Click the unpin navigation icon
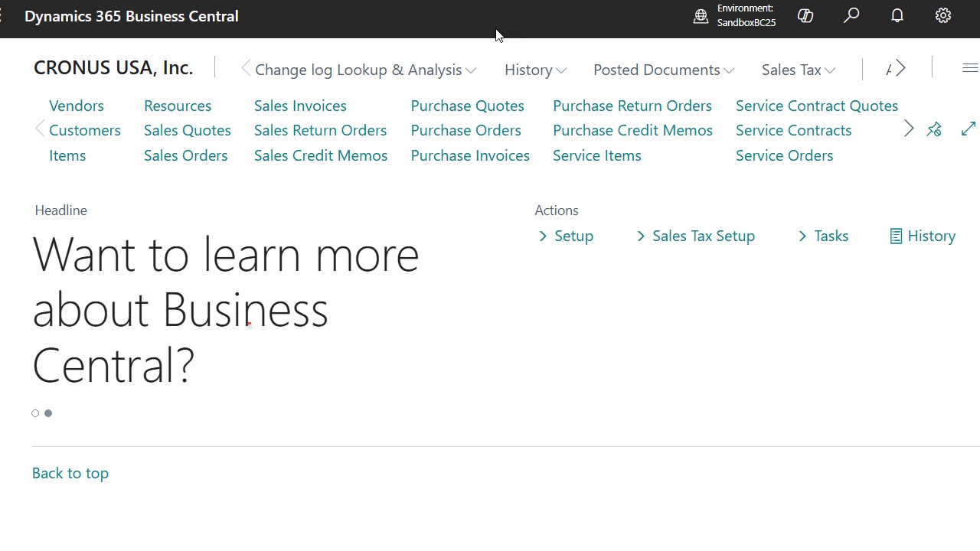The image size is (980, 551). (934, 129)
